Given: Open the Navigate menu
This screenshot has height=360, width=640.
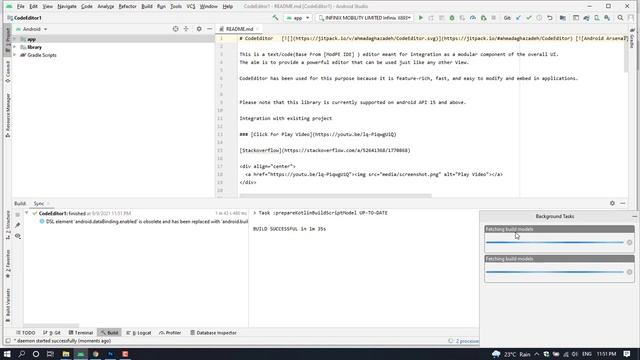Looking at the screenshot, I should [67, 7].
